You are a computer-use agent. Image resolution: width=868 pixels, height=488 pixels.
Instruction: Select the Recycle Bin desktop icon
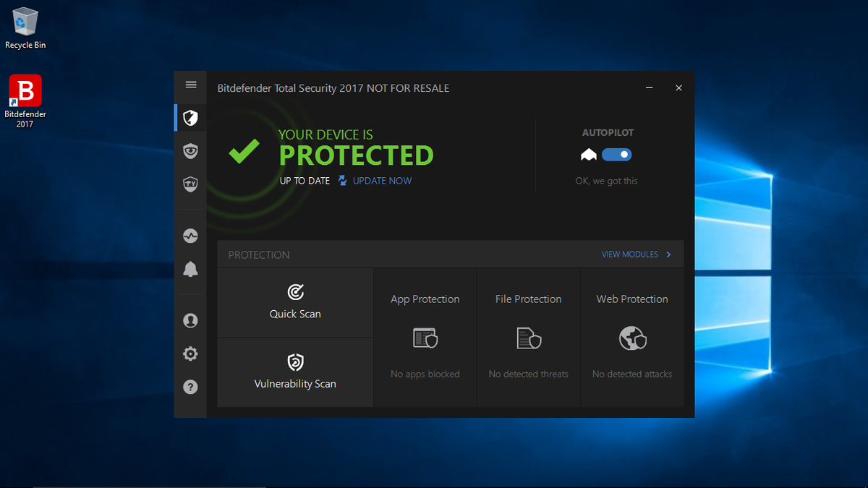click(x=25, y=27)
